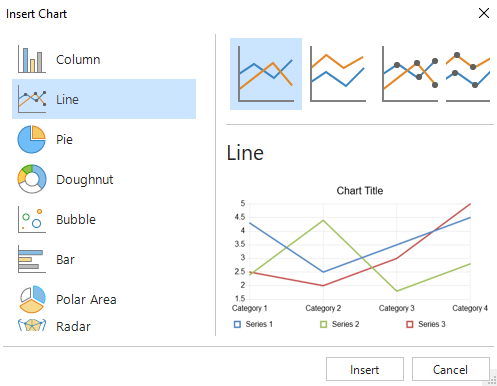The width and height of the screenshot is (497, 386).
Task: Select the basic Line subtype thumbnail
Action: (266, 74)
